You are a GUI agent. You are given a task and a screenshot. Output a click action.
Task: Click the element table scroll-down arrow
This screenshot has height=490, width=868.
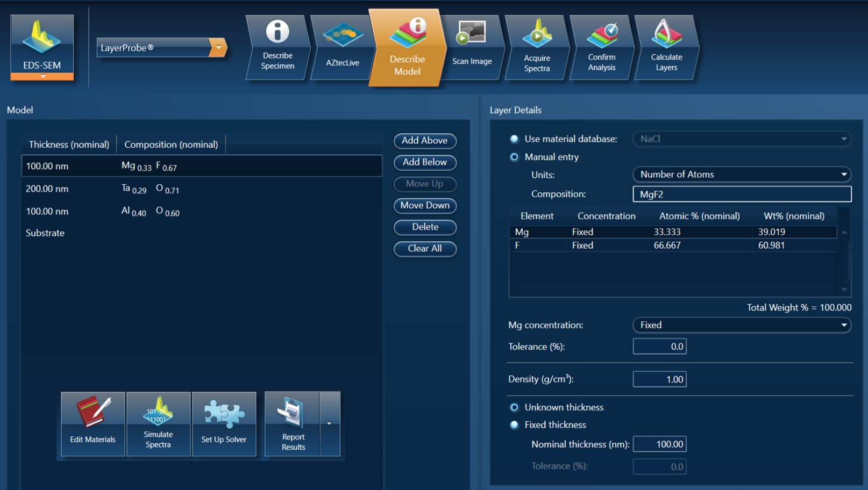tap(844, 290)
